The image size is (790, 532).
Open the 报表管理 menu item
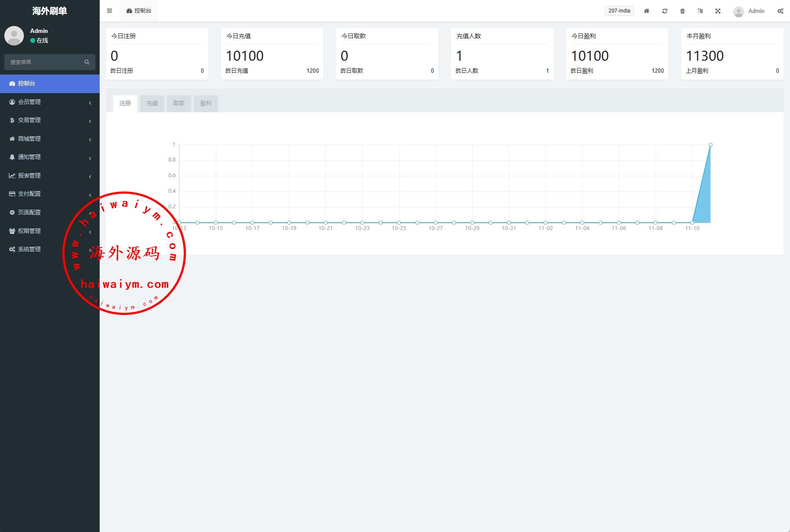click(x=29, y=175)
